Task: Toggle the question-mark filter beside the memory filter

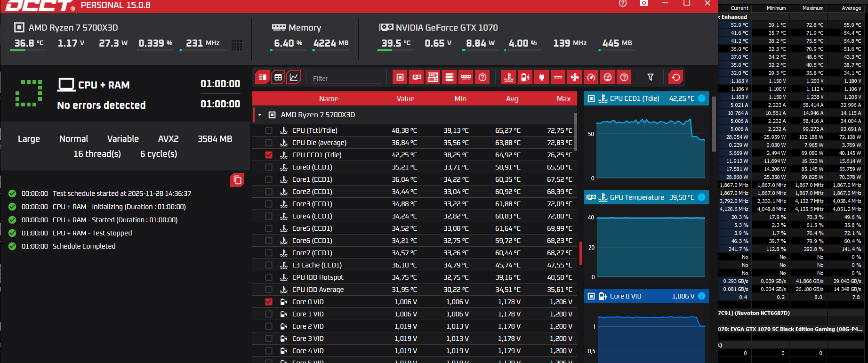Action: [482, 77]
